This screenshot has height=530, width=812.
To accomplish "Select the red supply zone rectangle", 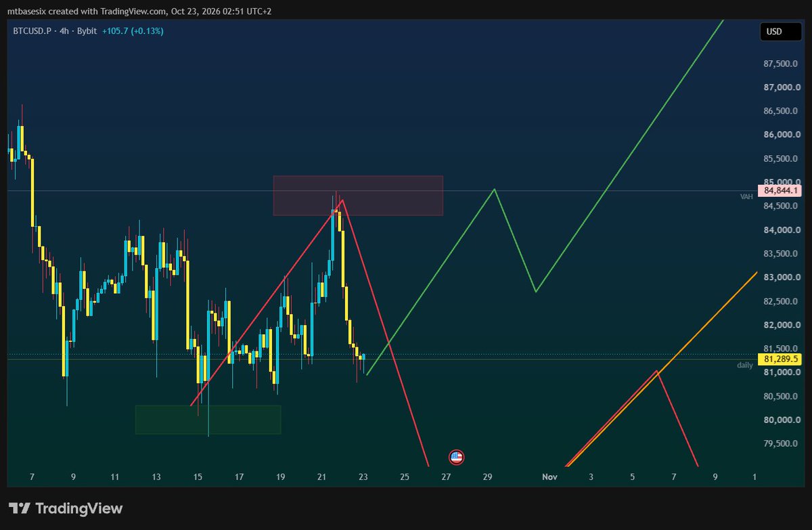I will point(358,196).
